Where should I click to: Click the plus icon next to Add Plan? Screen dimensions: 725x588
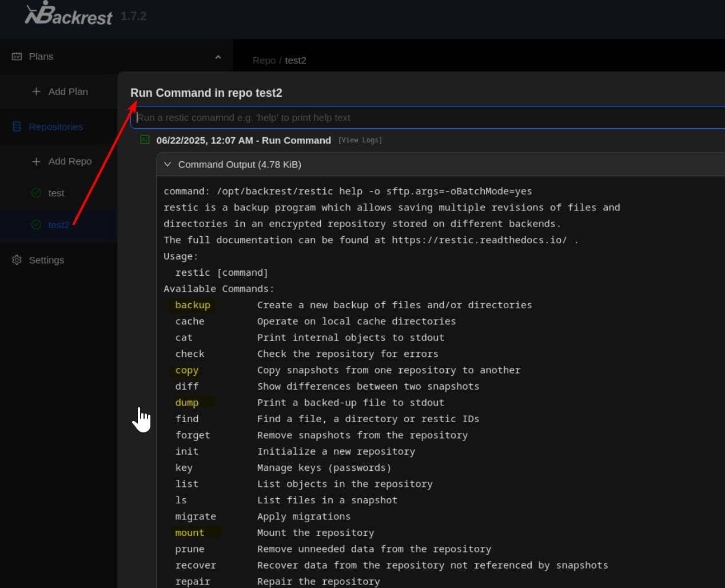click(x=36, y=92)
